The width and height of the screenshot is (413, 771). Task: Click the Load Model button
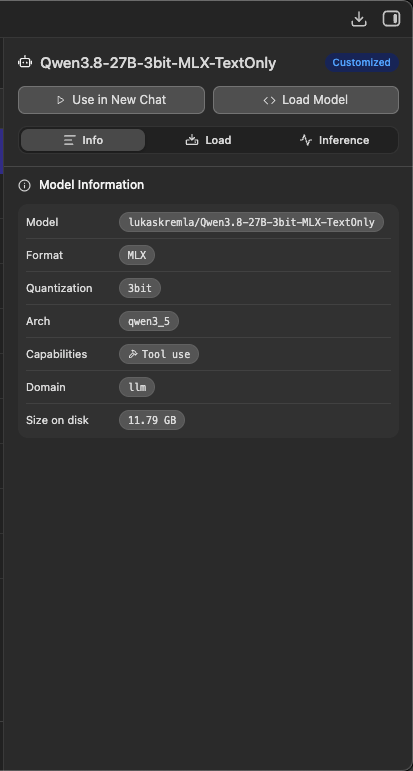306,100
